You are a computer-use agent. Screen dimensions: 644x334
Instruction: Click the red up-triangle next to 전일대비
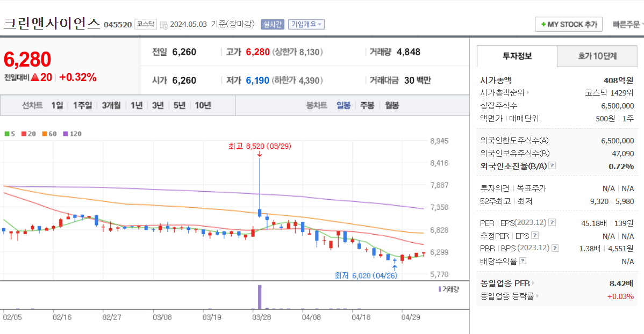[x=35, y=77]
